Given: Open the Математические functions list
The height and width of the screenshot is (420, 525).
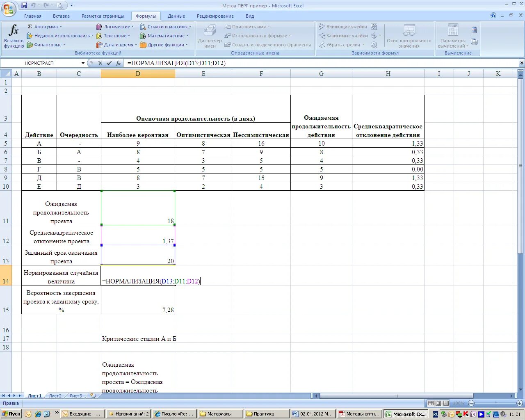Looking at the screenshot, I should [x=164, y=36].
